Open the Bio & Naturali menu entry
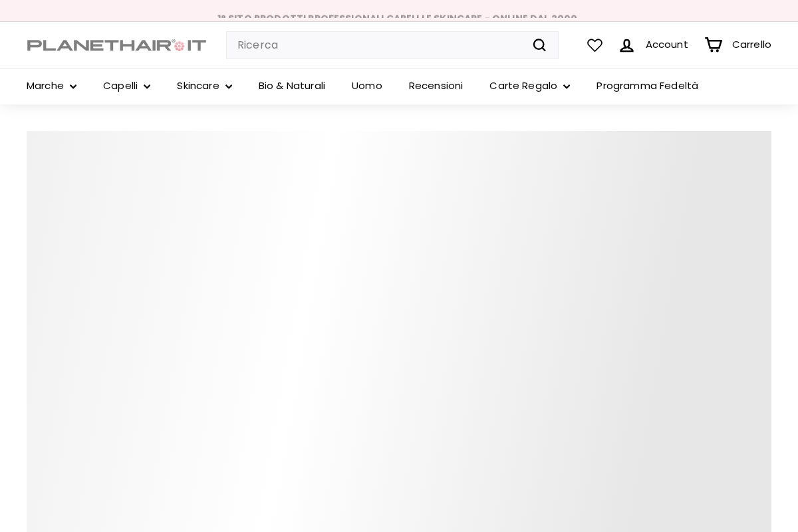The image size is (798, 532). 291,86
